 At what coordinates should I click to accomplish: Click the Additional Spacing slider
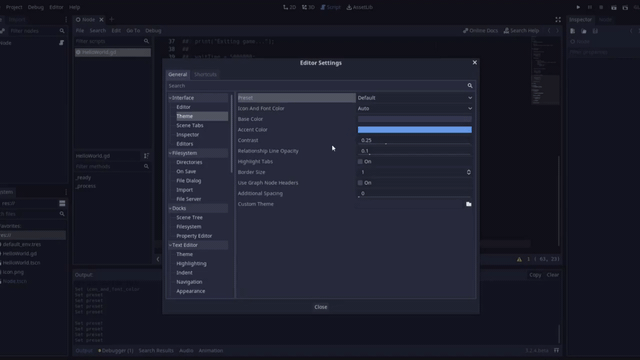(x=415, y=193)
